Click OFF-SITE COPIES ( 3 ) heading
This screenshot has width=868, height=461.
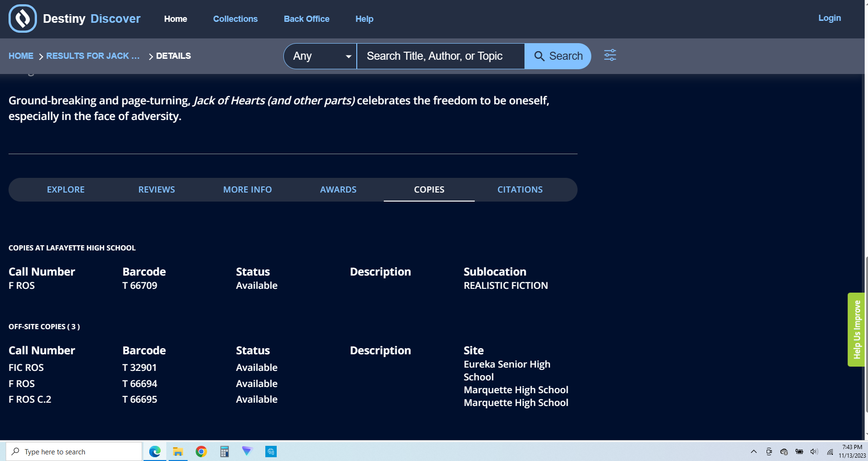click(44, 327)
